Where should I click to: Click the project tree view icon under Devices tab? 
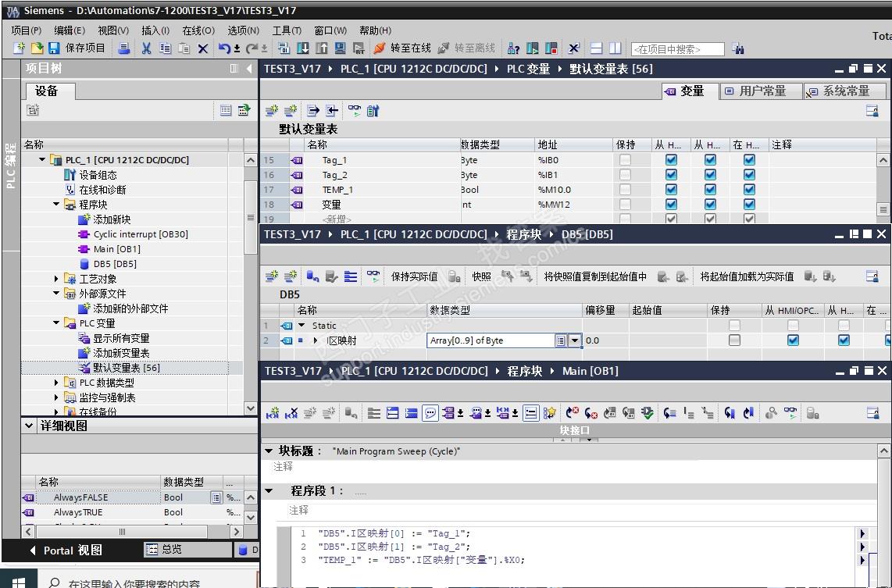pyautogui.click(x=225, y=110)
